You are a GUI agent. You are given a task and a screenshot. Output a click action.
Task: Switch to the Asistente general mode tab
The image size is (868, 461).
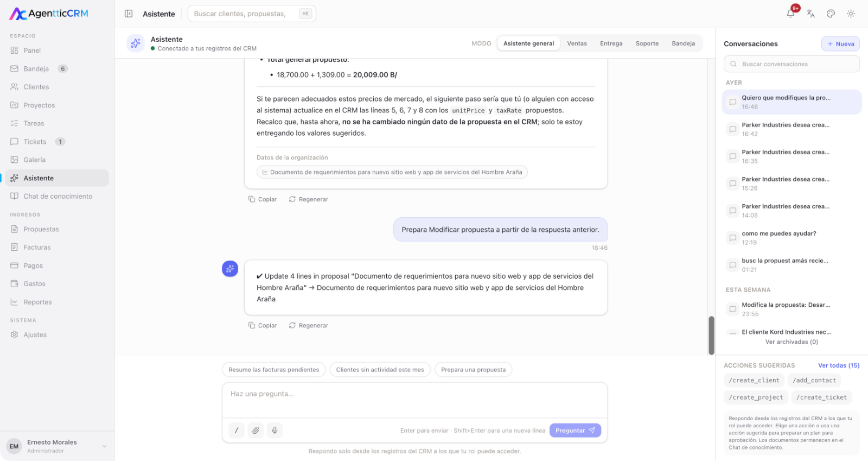point(528,43)
